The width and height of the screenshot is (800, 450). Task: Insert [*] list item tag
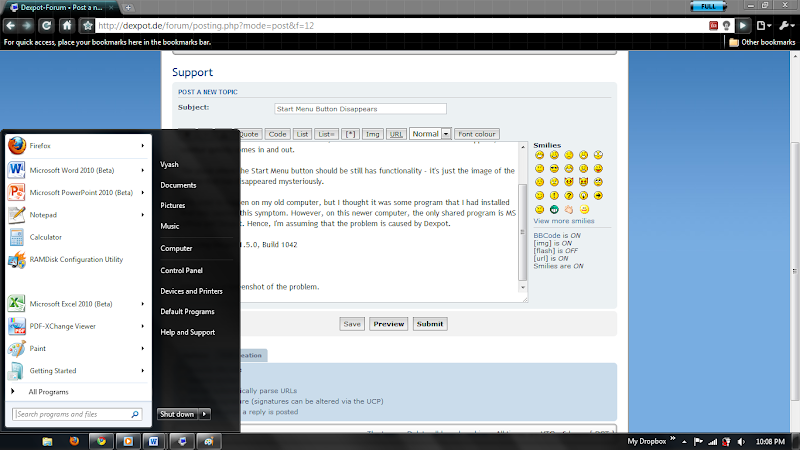(350, 134)
